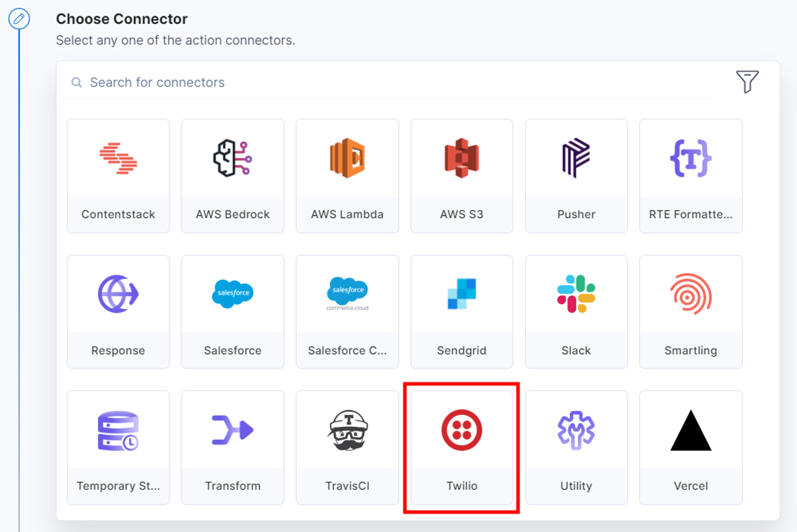
Task: Select the AWS S3 connector icon
Action: (x=462, y=158)
